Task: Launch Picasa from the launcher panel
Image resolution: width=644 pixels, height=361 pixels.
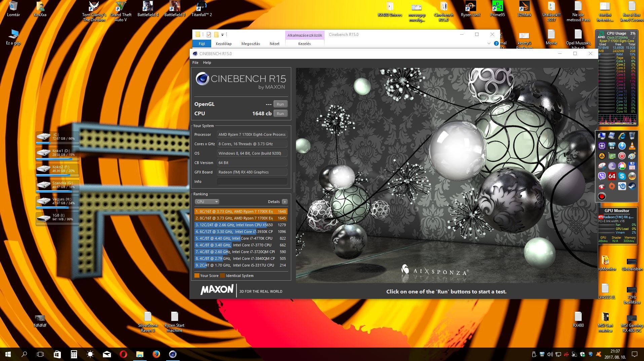Action: [622, 166]
